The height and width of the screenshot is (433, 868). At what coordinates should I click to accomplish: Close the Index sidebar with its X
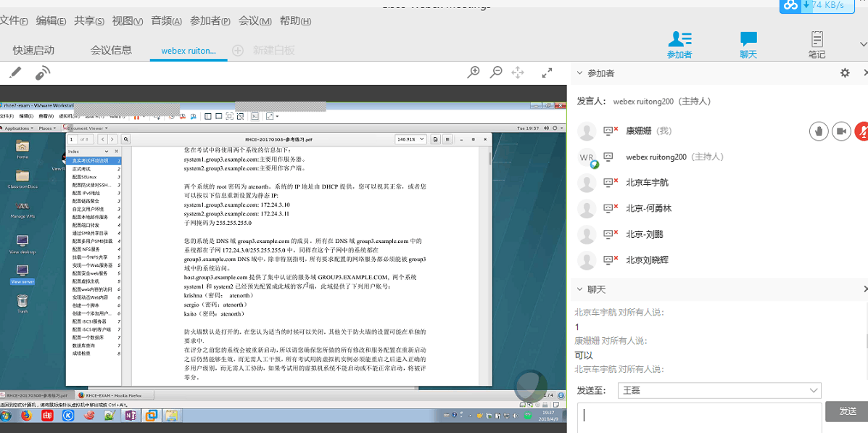pos(116,151)
